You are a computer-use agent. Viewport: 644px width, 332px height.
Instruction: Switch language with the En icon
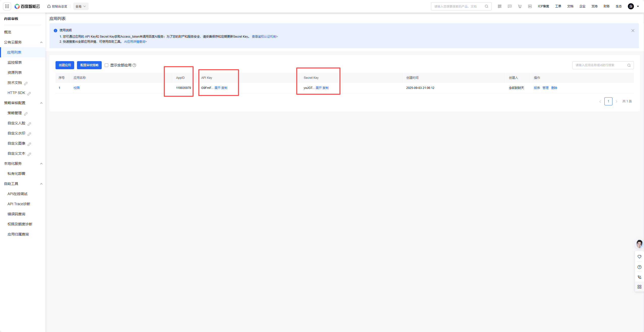[x=530, y=6]
